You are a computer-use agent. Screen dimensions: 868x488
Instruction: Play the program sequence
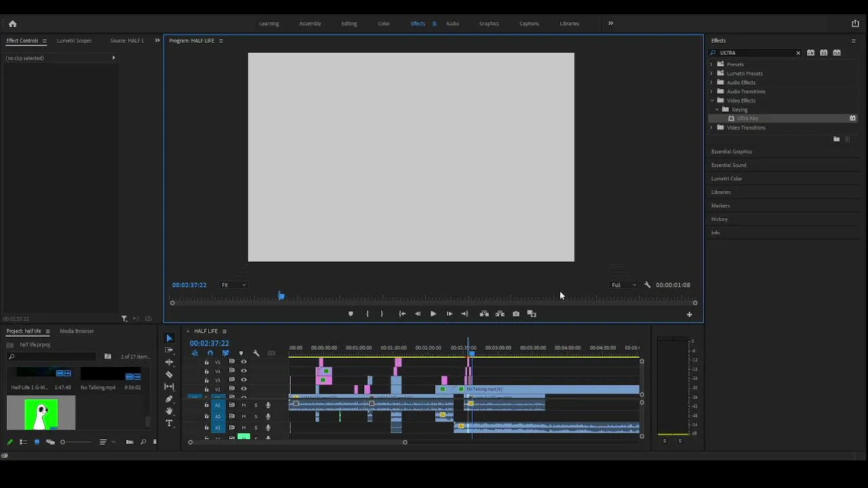(433, 314)
